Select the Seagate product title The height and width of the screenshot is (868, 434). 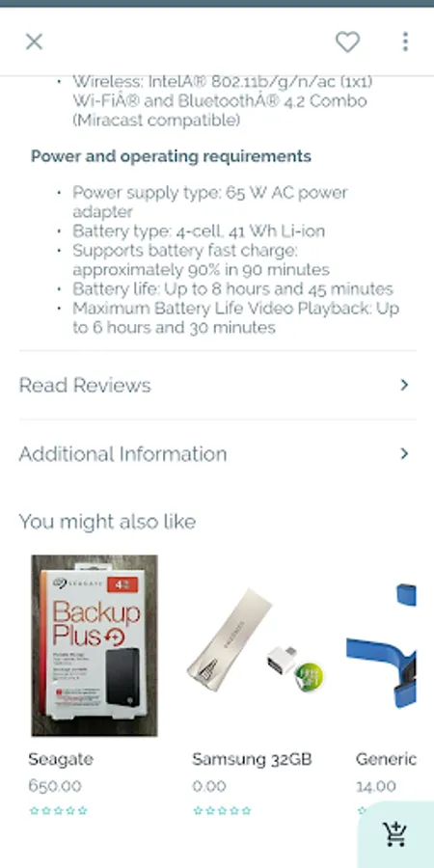coord(61,759)
